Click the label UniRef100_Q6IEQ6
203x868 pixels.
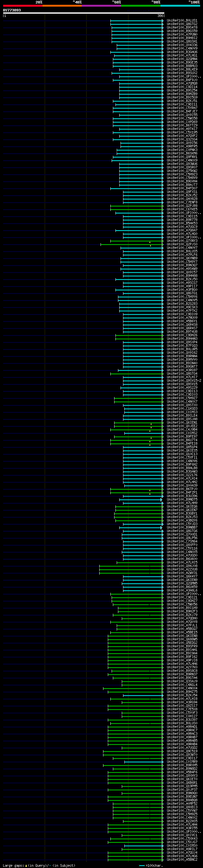click(182, 506)
